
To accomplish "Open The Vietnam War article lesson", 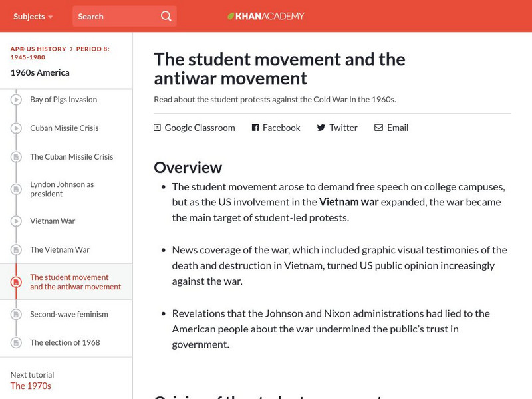I will [x=59, y=250].
